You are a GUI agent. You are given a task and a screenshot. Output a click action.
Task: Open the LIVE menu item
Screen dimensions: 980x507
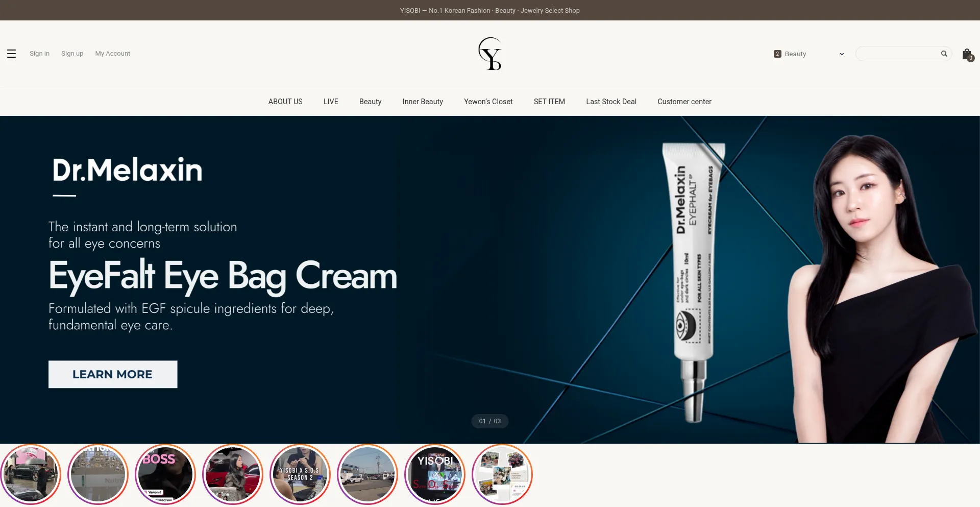click(x=331, y=102)
